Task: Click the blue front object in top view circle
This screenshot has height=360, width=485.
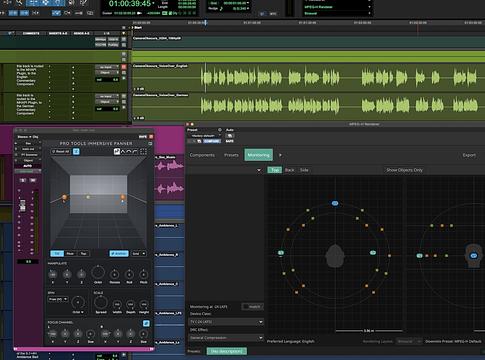Action: pyautogui.click(x=335, y=203)
